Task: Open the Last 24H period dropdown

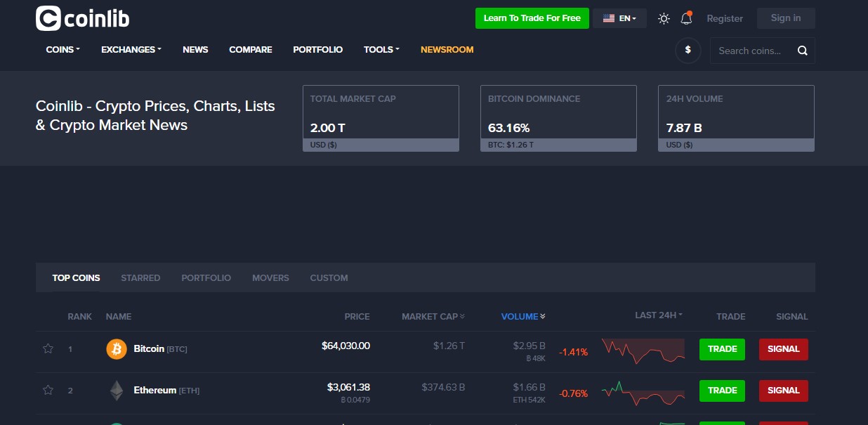Action: pyautogui.click(x=659, y=315)
